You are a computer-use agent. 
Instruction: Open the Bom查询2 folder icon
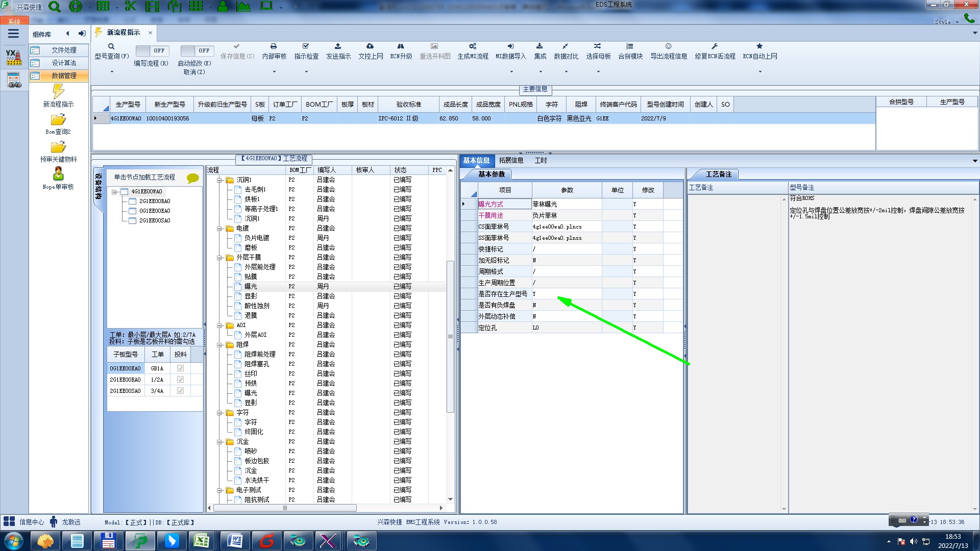click(x=58, y=120)
